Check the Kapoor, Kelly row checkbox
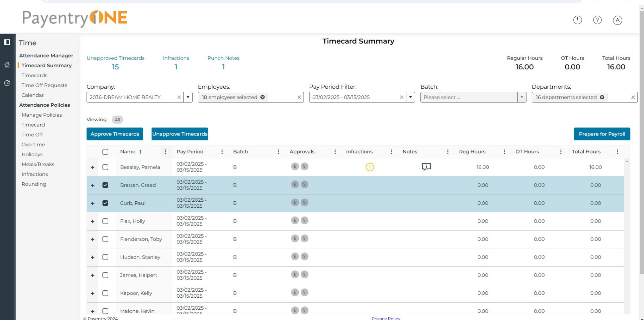The image size is (644, 320). click(105, 293)
